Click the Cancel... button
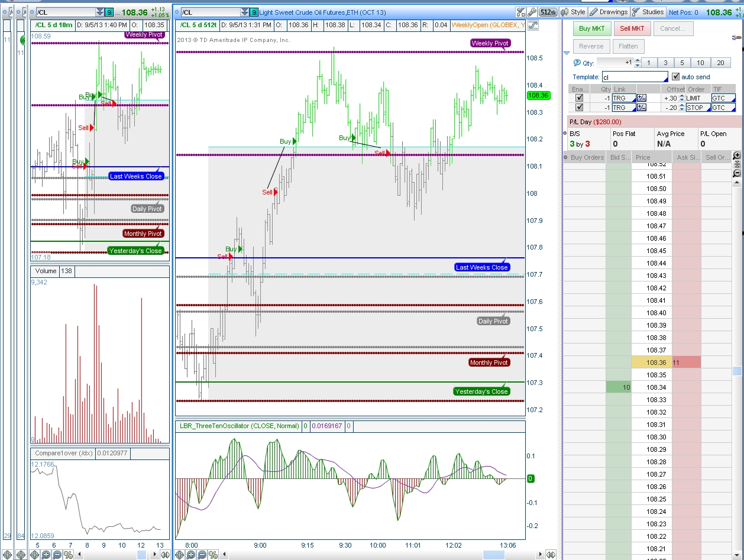 click(673, 28)
